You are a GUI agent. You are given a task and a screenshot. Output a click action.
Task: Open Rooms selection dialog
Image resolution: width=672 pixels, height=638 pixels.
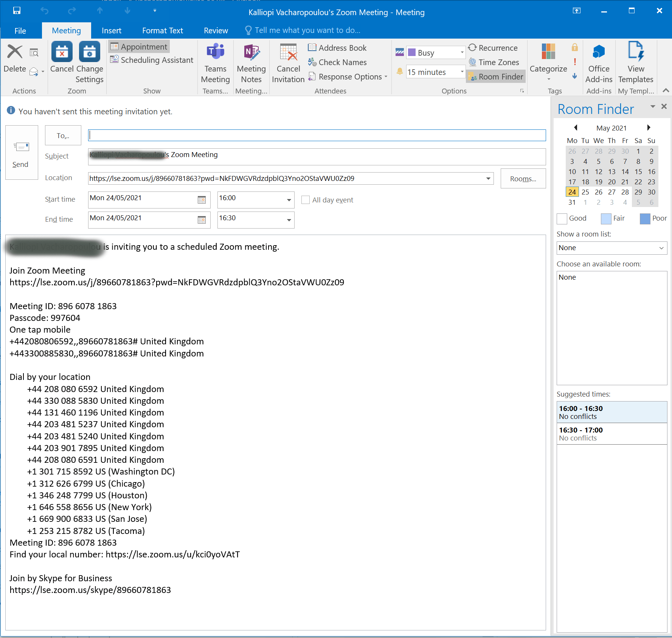523,178
